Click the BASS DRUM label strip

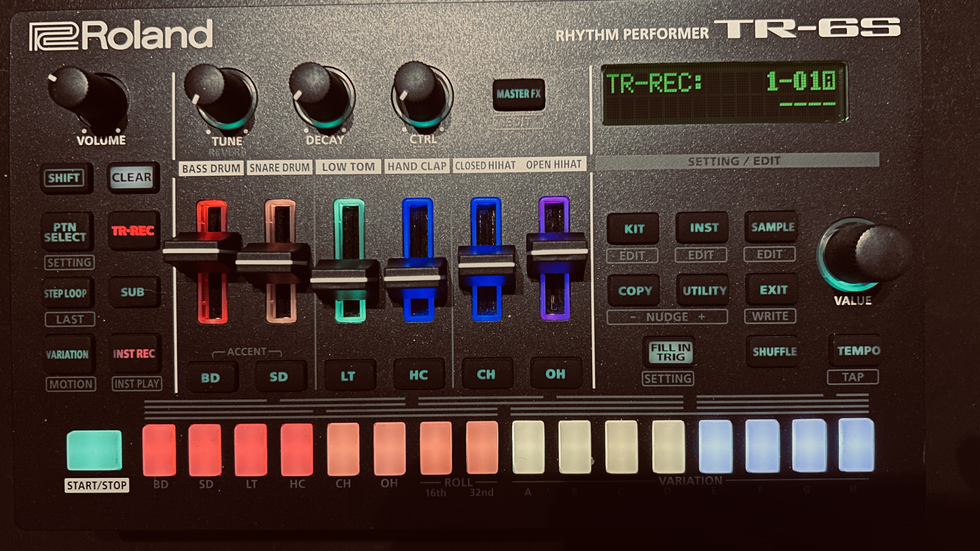[211, 168]
